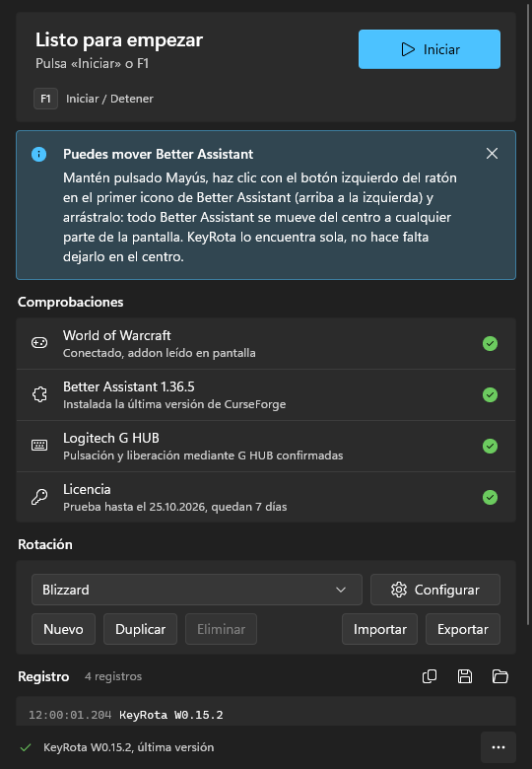Image resolution: width=532 pixels, height=769 pixels.
Task: Click log entry '12:00:01.204 KeyRota W0.15.2'
Action: (126, 715)
